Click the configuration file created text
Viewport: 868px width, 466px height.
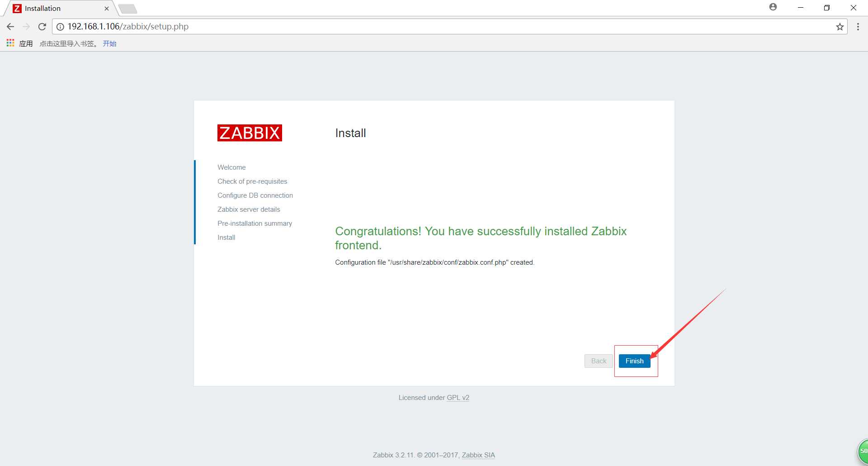click(434, 262)
